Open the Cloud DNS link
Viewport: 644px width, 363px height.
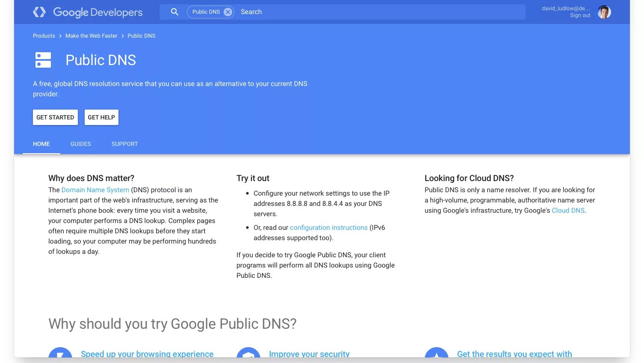(568, 211)
